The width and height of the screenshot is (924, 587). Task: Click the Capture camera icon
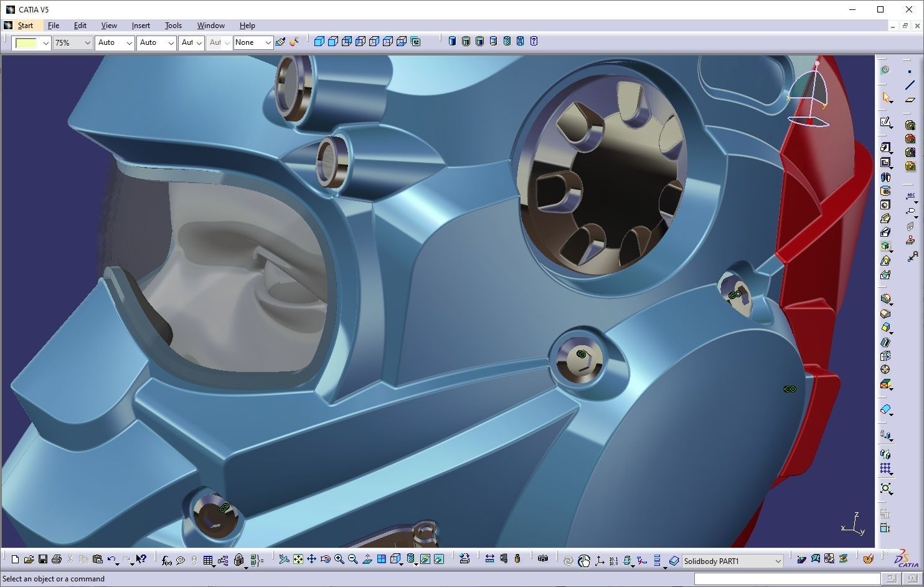(543, 559)
